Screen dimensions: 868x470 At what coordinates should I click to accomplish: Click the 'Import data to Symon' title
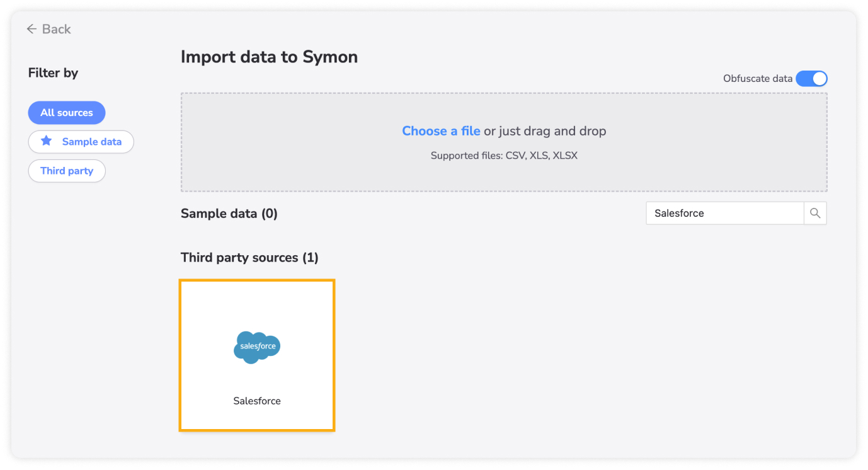coord(269,57)
